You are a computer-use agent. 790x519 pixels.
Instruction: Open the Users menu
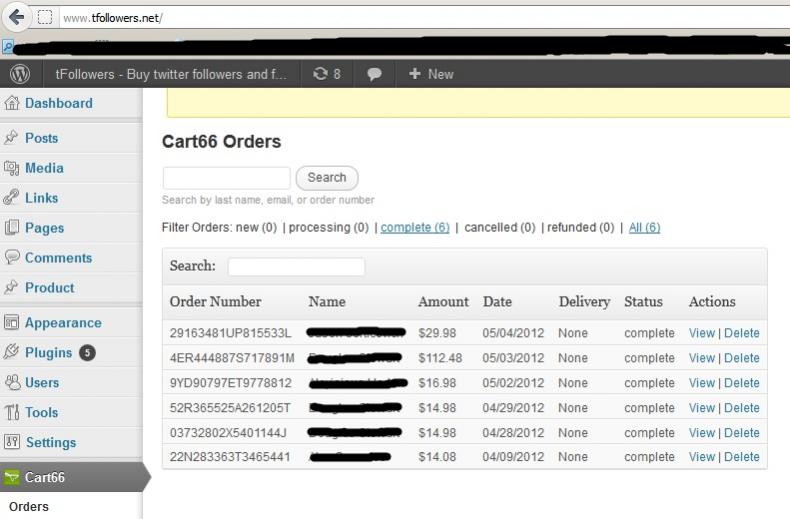[42, 382]
